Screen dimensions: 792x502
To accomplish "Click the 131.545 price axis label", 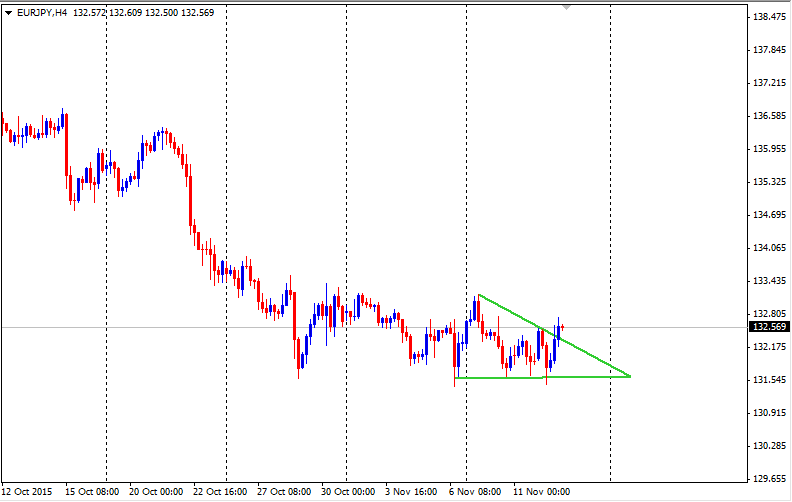I will click(769, 379).
